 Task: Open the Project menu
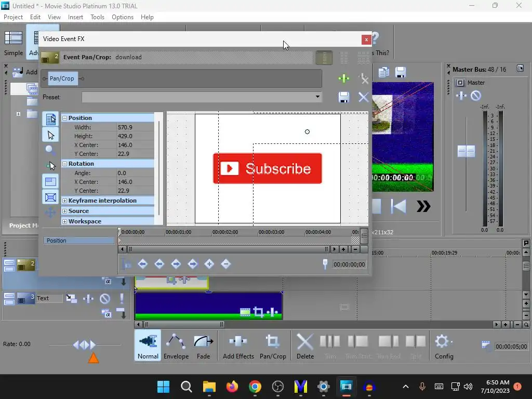[13, 17]
